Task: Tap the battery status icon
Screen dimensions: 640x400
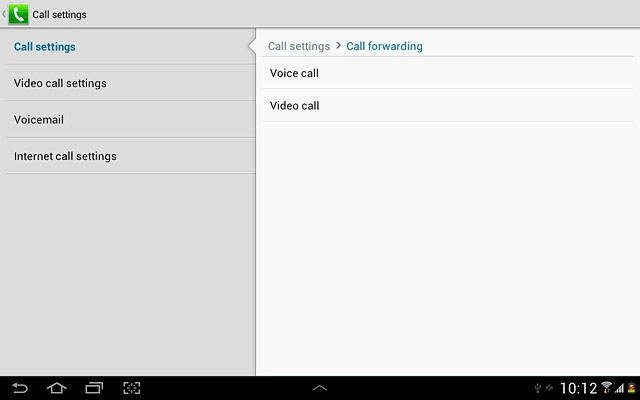Action: click(x=631, y=388)
